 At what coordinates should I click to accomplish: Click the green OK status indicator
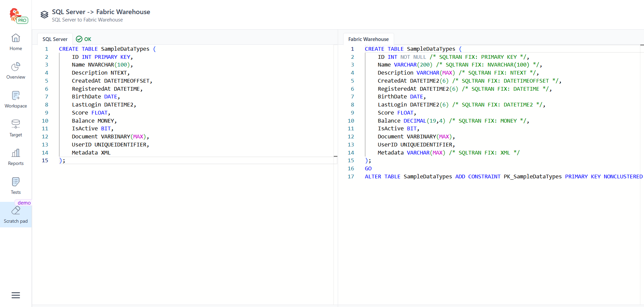point(84,39)
